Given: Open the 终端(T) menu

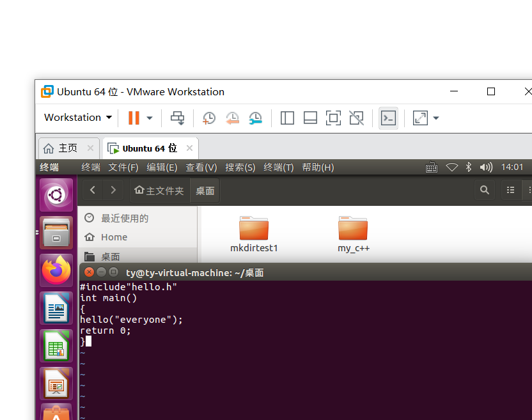Looking at the screenshot, I should tap(279, 167).
